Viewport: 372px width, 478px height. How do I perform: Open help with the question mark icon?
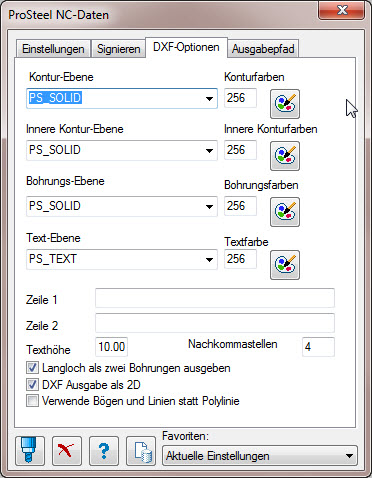[x=104, y=451]
